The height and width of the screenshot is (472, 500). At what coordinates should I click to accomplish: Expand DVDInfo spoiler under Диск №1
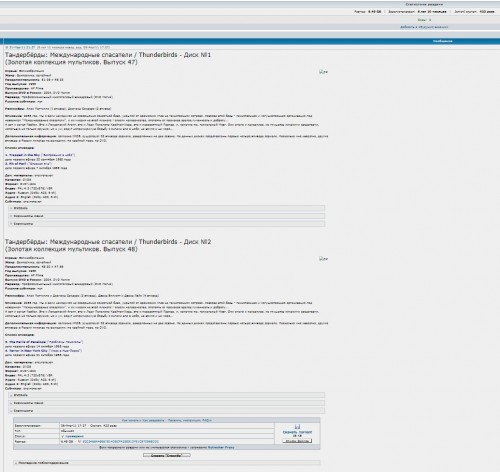click(x=167, y=208)
